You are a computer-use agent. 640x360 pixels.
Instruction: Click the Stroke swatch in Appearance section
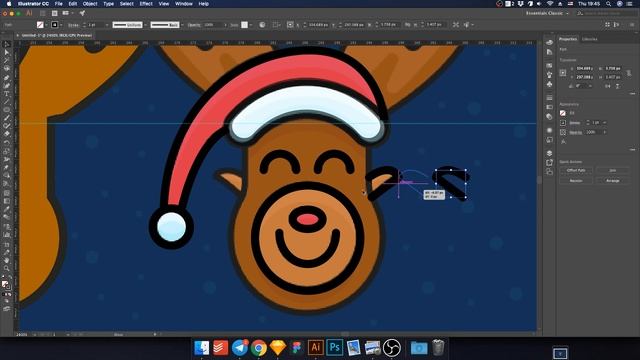563,122
